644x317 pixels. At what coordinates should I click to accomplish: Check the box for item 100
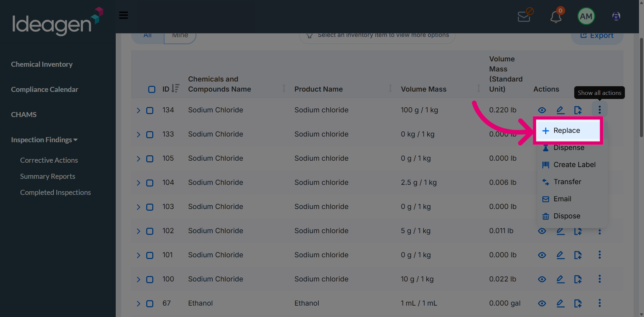[150, 279]
